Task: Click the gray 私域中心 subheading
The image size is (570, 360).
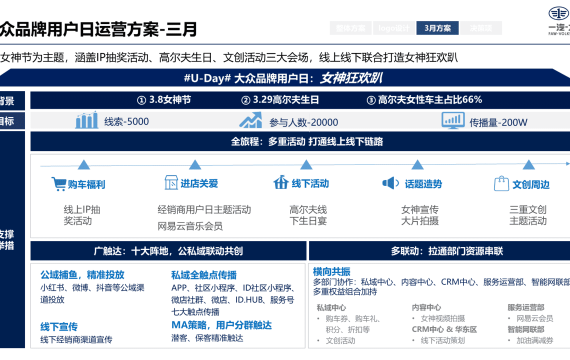Action: tap(331, 308)
